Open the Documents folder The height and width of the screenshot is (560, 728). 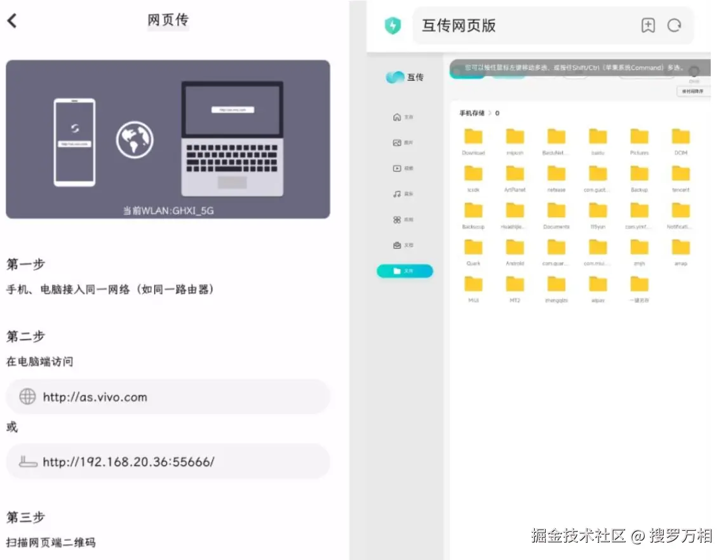[x=556, y=216]
